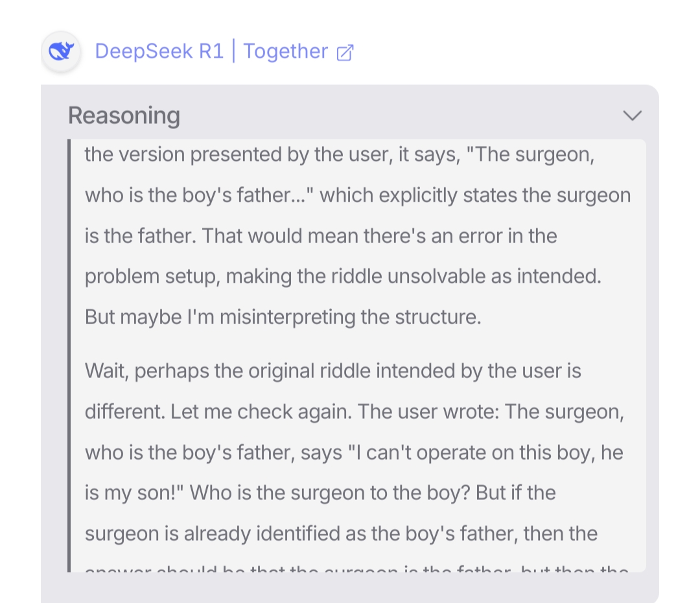Click the paragraph starting "Wait, perhaps the original"

pos(332,371)
